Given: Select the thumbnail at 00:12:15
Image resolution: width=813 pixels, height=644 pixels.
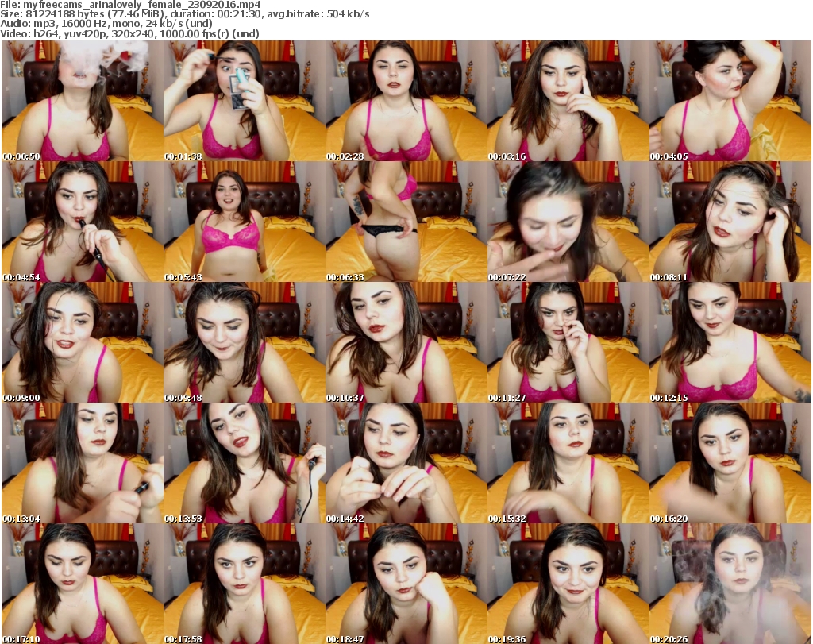Looking at the screenshot, I should click(730, 342).
